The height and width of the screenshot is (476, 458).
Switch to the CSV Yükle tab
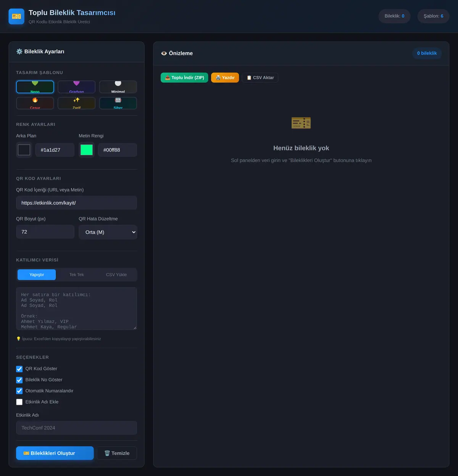tap(116, 275)
